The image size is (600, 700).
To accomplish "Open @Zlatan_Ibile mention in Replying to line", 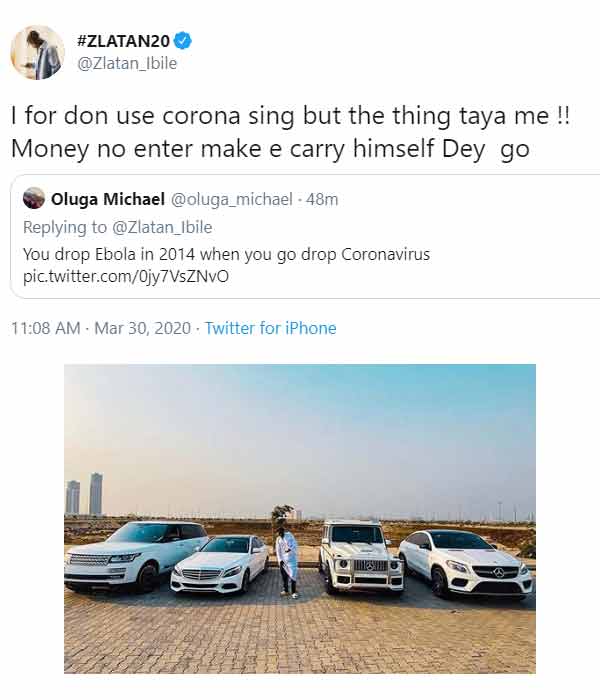I will tap(162, 227).
